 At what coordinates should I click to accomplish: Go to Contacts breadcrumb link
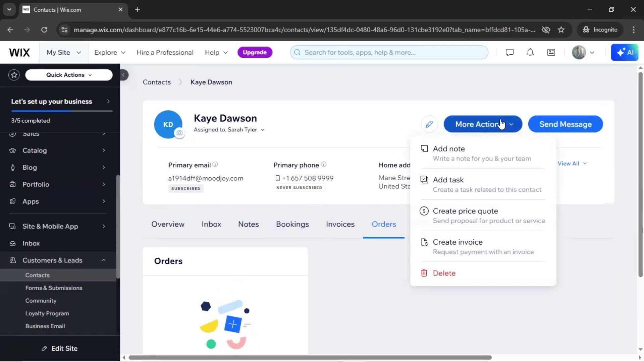coord(157,82)
